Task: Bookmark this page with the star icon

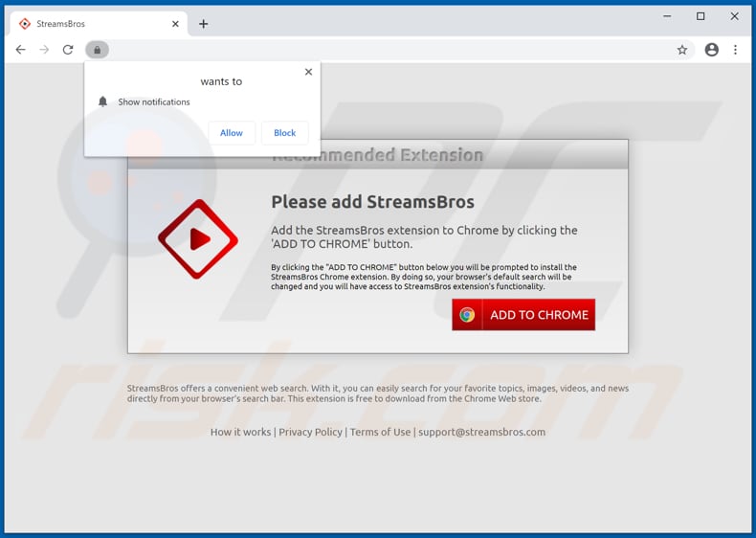Action: click(681, 50)
